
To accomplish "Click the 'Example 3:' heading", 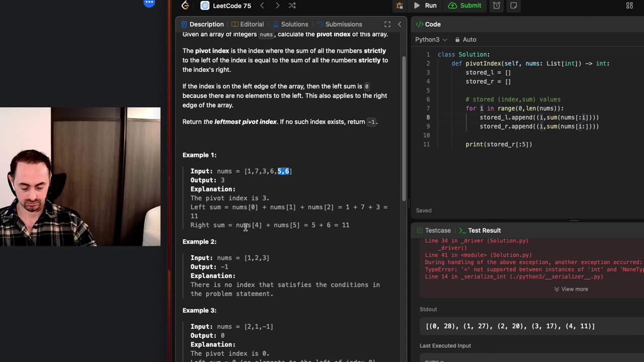I will pos(199,311).
